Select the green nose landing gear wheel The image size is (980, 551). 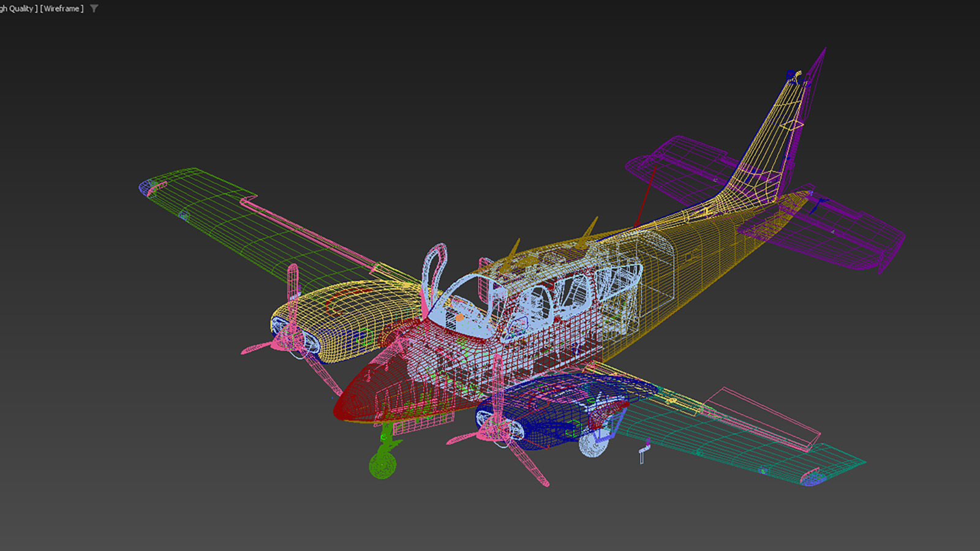coord(382,465)
